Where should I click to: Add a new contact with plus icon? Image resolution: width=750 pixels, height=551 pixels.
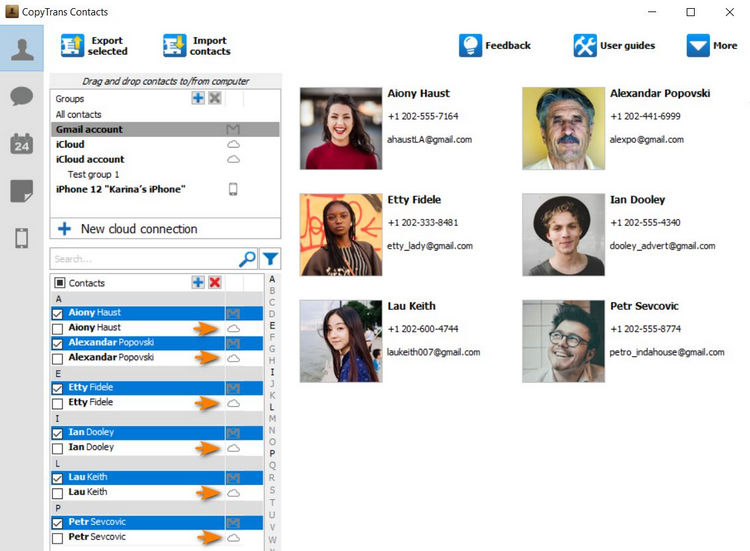(198, 282)
